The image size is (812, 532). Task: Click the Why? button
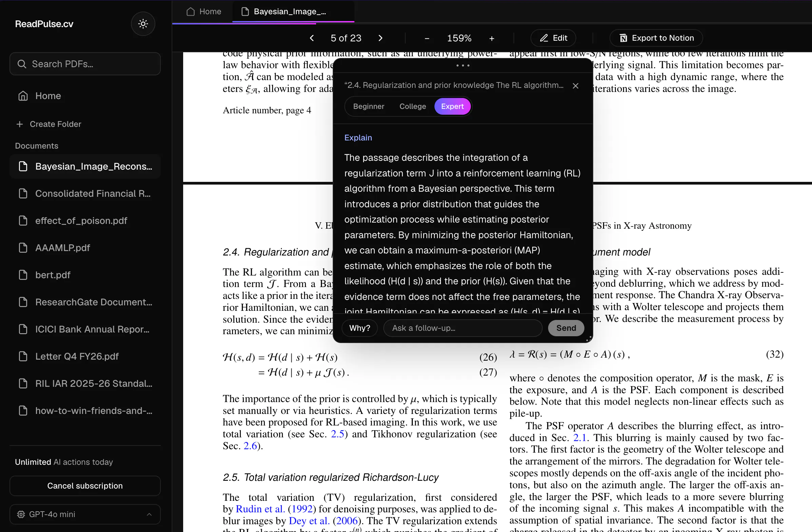pyautogui.click(x=360, y=328)
